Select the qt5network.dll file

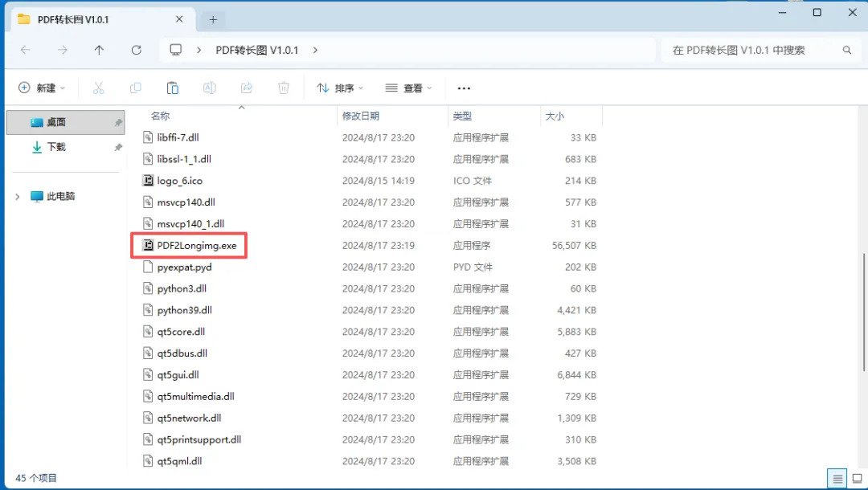coord(189,418)
